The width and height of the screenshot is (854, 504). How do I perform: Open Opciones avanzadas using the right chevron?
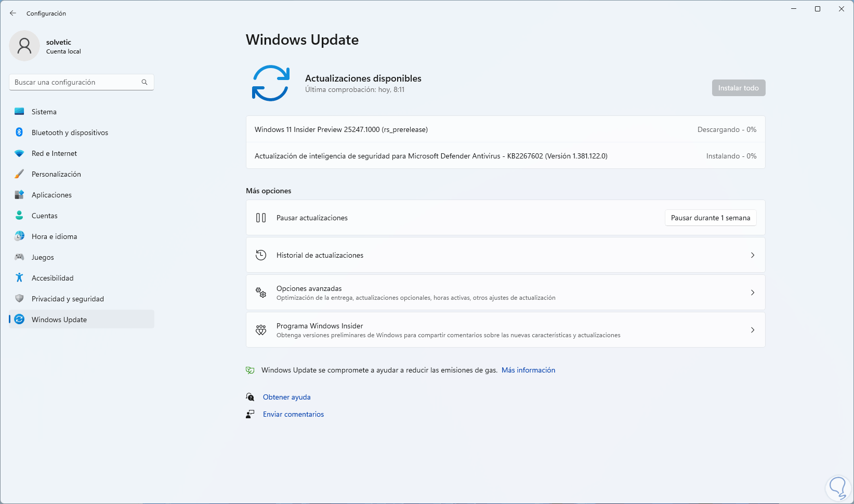[752, 292]
